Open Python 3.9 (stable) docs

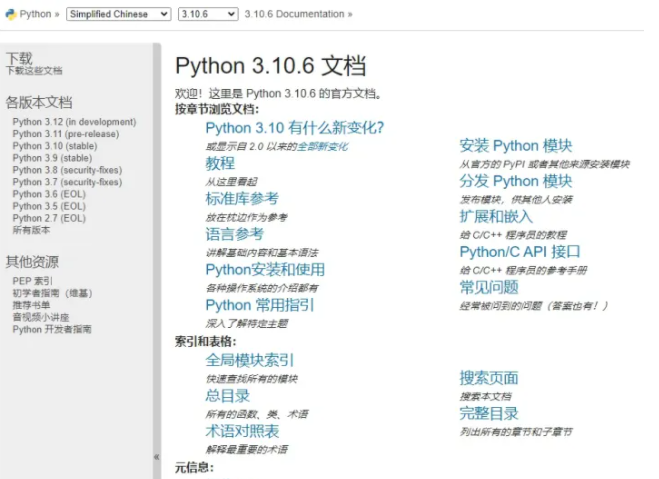53,158
